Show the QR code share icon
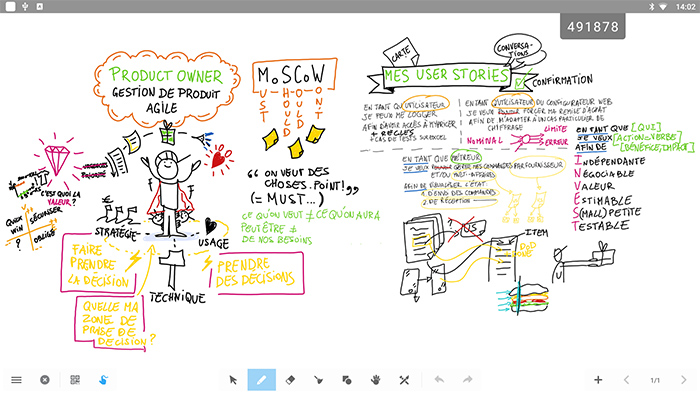 coord(75,380)
